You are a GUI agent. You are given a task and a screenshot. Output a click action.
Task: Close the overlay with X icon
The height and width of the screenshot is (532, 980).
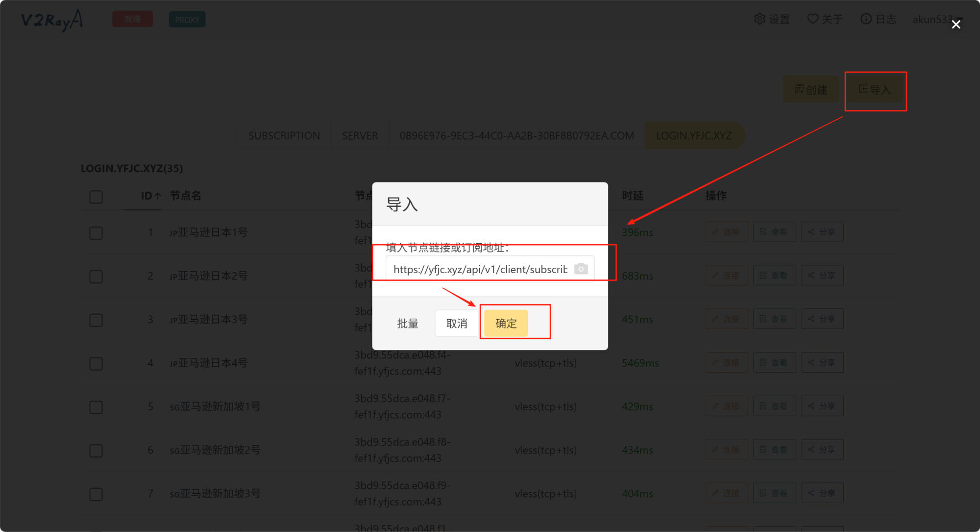coord(955,25)
